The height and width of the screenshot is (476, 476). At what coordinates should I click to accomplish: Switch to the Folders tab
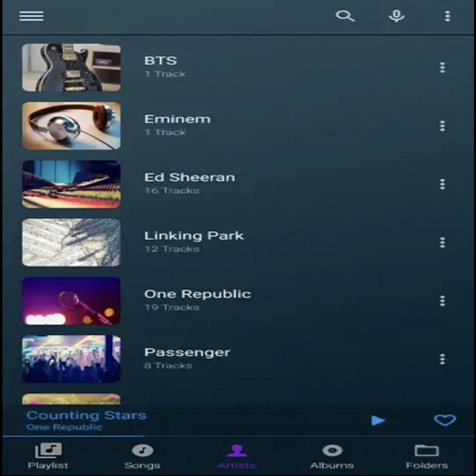pos(426,456)
